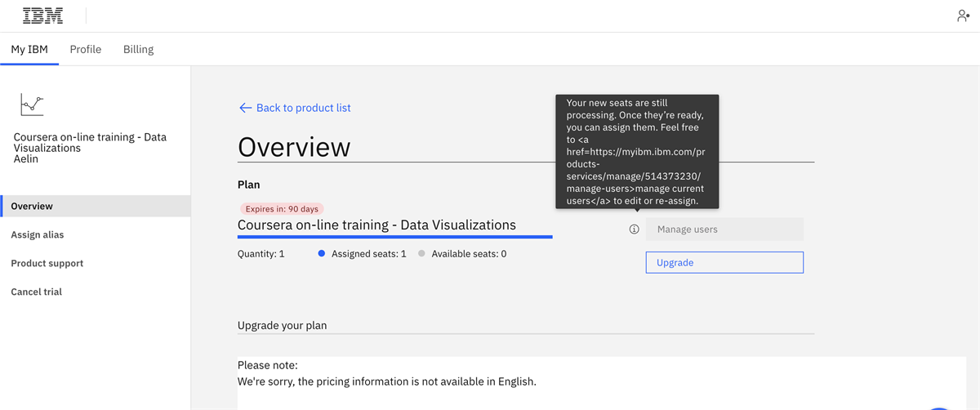980x410 pixels.
Task: Click the Expires in 90 days tag
Action: click(282, 209)
